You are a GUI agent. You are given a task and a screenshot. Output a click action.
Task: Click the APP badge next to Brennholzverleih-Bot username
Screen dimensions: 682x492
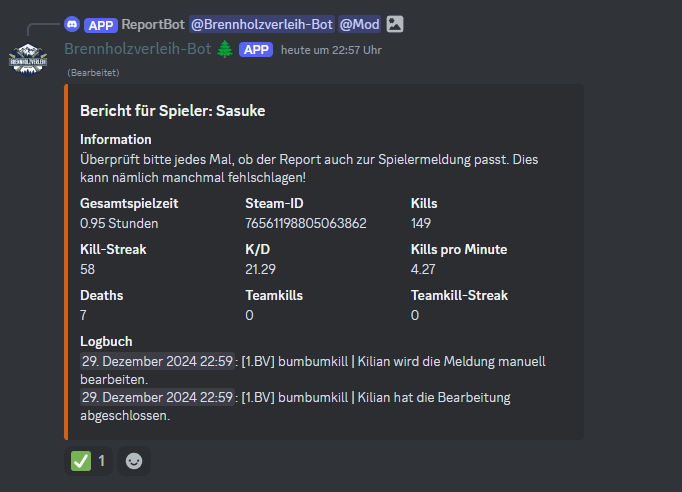[x=256, y=49]
